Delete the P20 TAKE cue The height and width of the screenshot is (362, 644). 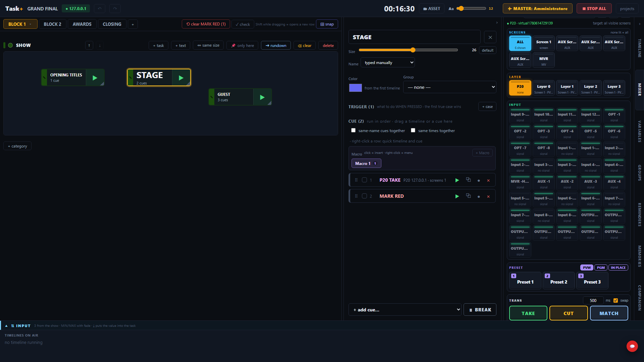488,180
